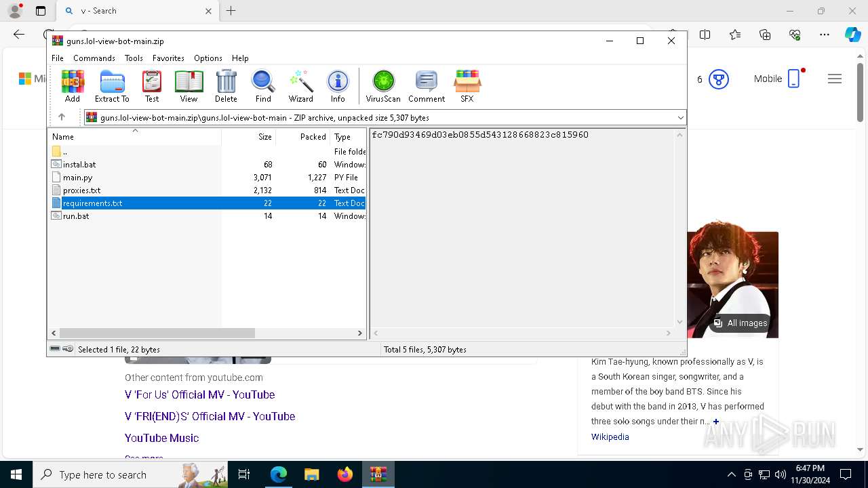The height and width of the screenshot is (488, 868).
Task: Launch the Wizard tool
Action: tap(300, 86)
